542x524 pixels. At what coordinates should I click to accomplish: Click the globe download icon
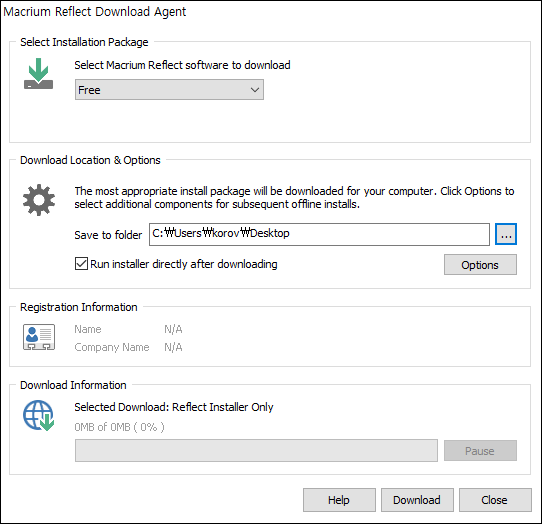click(39, 415)
